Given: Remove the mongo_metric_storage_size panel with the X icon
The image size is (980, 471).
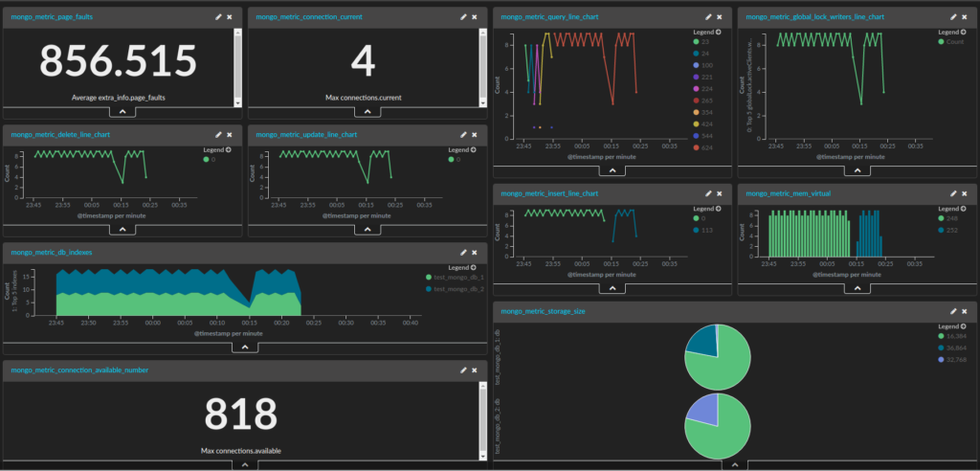Looking at the screenshot, I should click(x=965, y=311).
